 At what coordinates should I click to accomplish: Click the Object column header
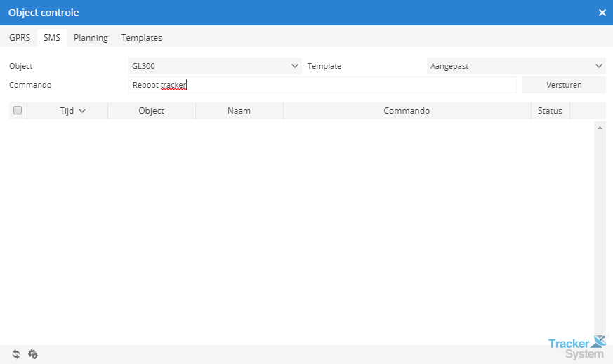(151, 111)
